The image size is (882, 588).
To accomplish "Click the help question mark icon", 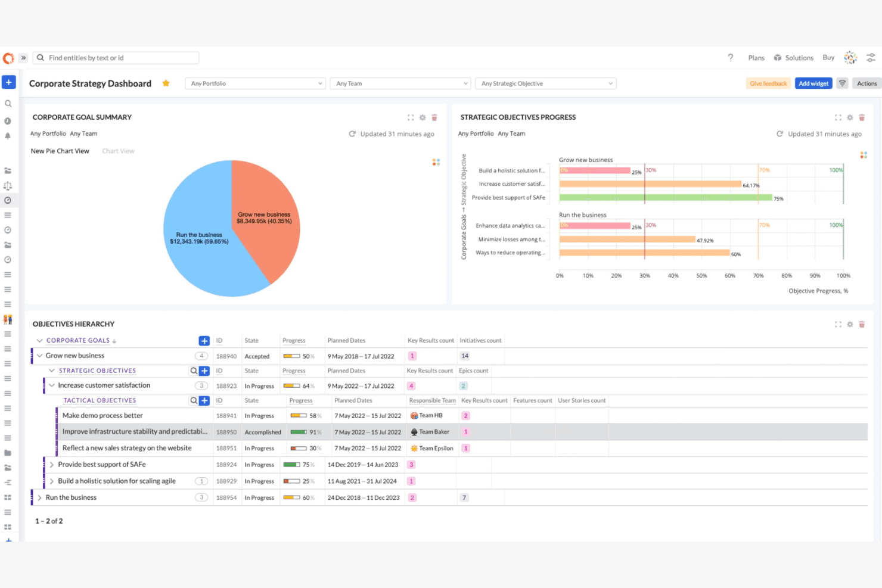I will (730, 58).
